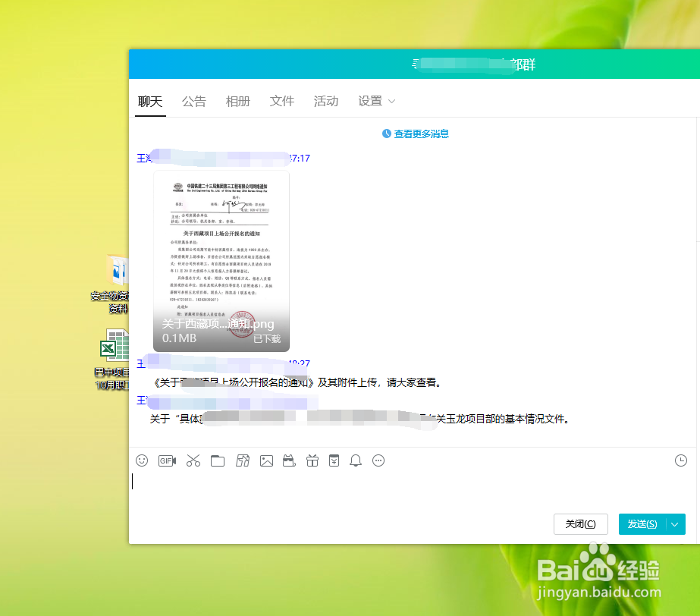Open the red packet yen icon
The width and height of the screenshot is (700, 616).
click(x=334, y=460)
